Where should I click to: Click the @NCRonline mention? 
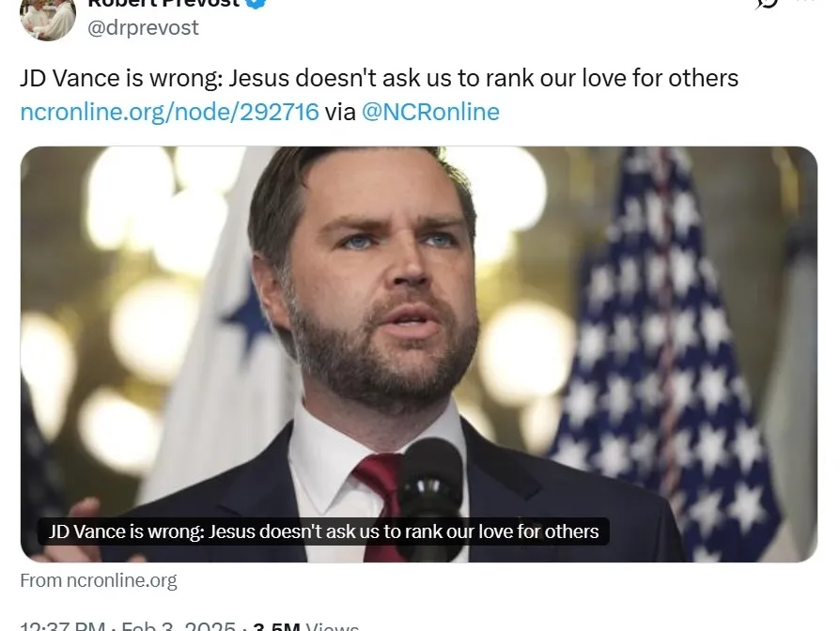pyautogui.click(x=430, y=113)
